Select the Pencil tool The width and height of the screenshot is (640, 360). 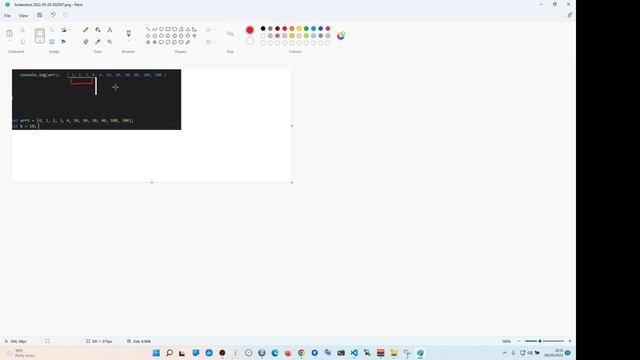86,30
